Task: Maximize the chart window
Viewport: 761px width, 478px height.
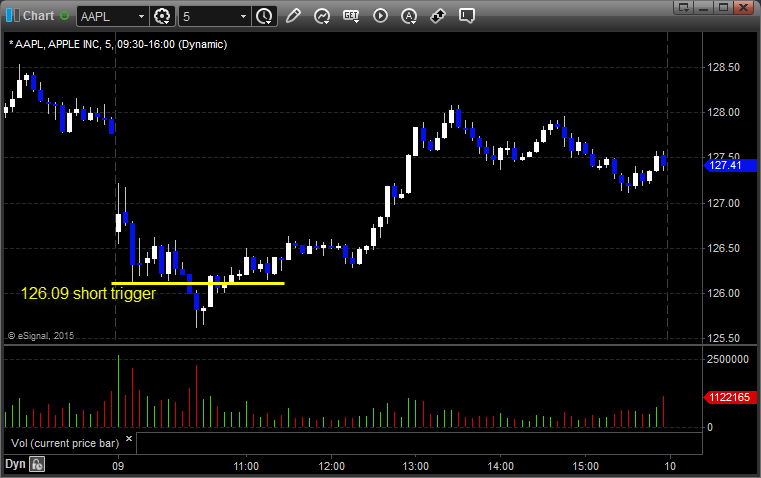Action: click(x=723, y=7)
